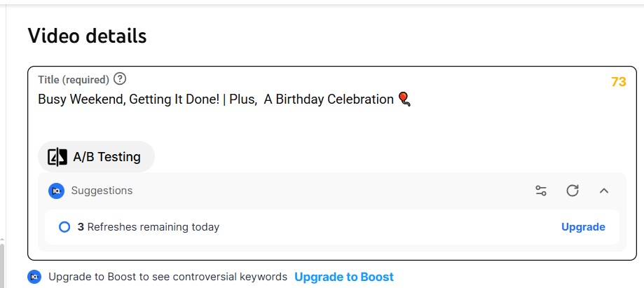Screen dimensions: 644x288
Task: Click the 'controversial keywords' upgrade message text
Action: pos(168,277)
